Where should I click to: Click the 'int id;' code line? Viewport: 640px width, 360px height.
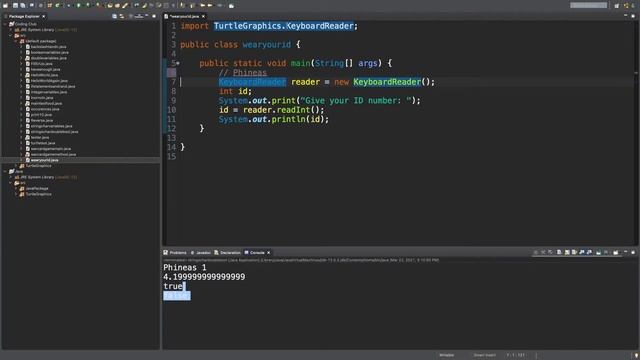click(x=235, y=91)
